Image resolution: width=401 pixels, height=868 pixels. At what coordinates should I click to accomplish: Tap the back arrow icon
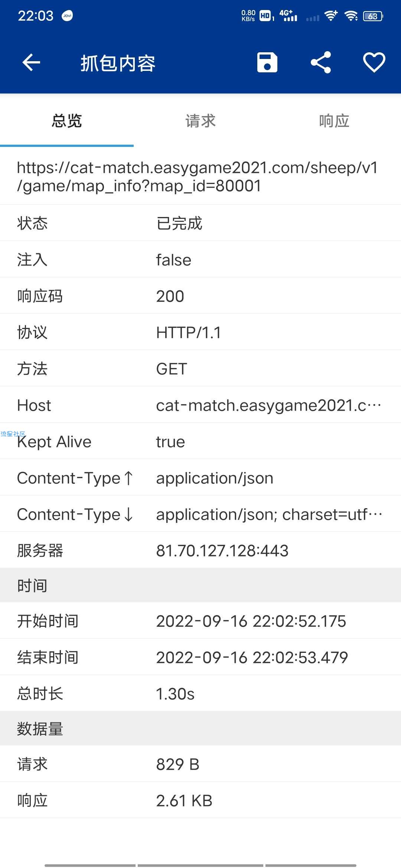pos(31,62)
